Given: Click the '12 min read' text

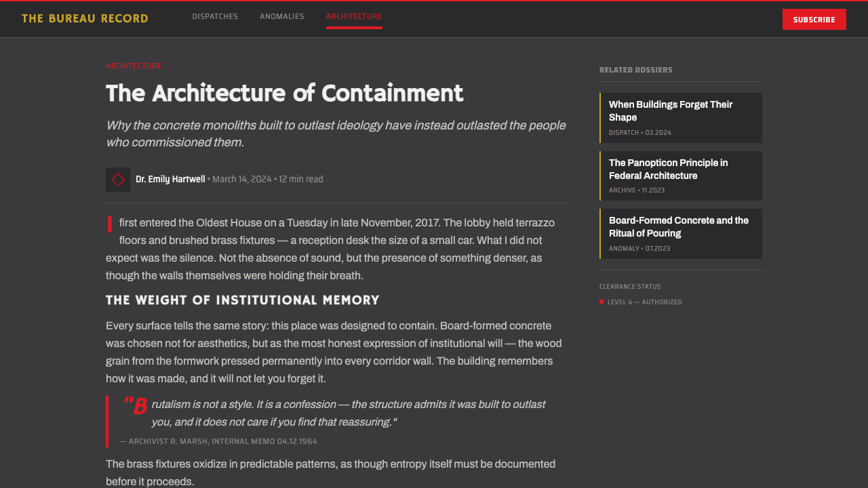Looking at the screenshot, I should click(301, 180).
